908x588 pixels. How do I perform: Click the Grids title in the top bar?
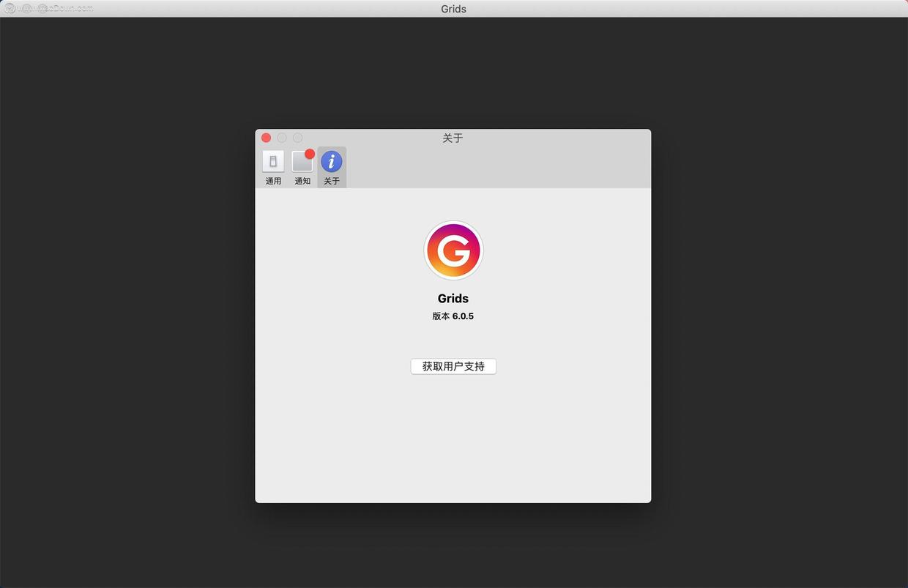coord(453,9)
